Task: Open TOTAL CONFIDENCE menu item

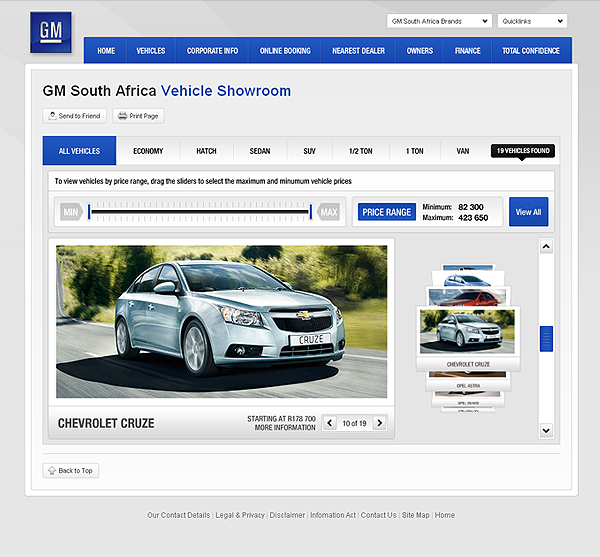Action: (x=531, y=50)
